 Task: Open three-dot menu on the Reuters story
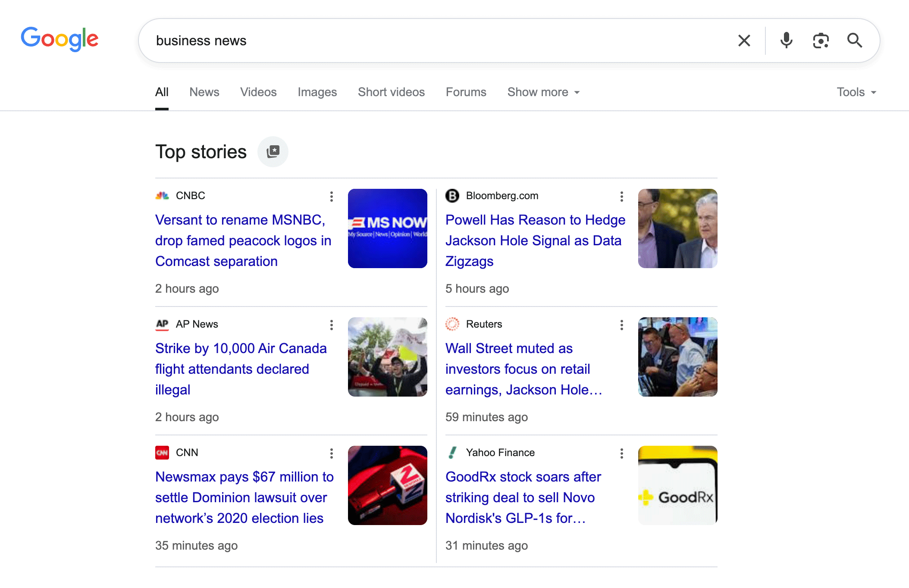coord(621,325)
